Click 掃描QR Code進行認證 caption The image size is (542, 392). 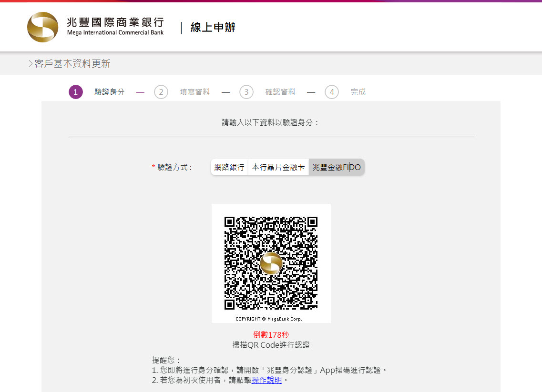[271, 345]
